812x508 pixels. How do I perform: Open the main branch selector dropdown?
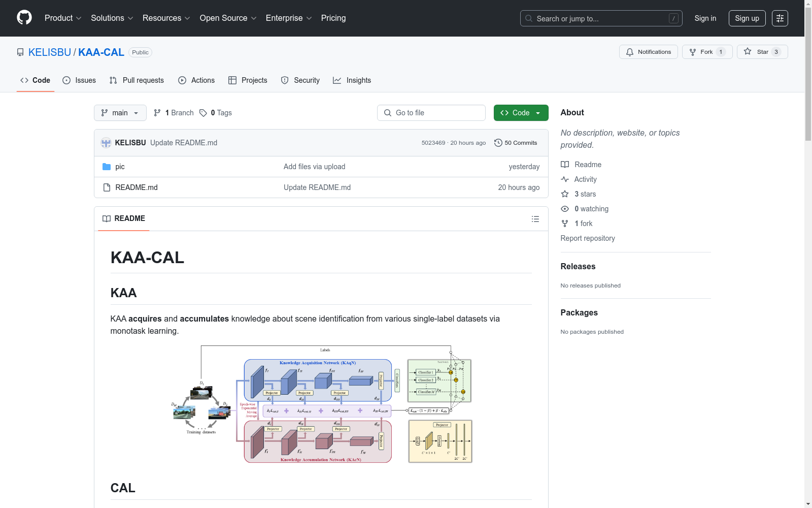tap(120, 113)
